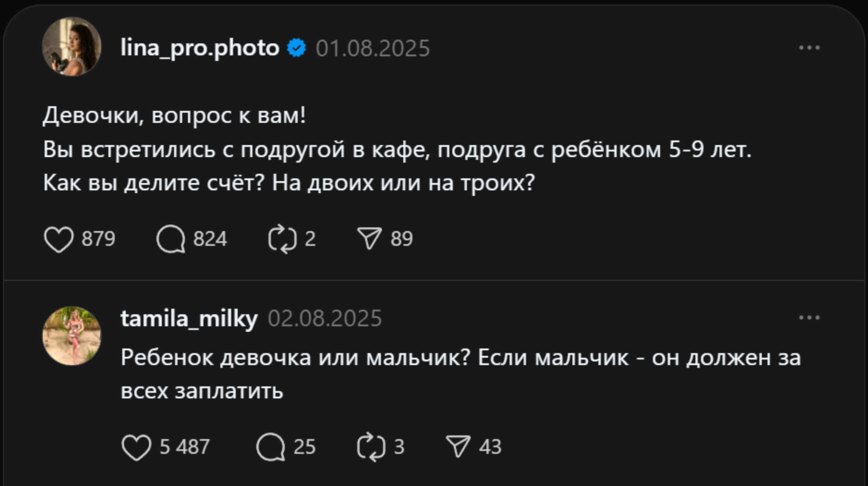The height and width of the screenshot is (486, 868).
Task: Open lina_pro.photo profile picture
Action: 72,47
